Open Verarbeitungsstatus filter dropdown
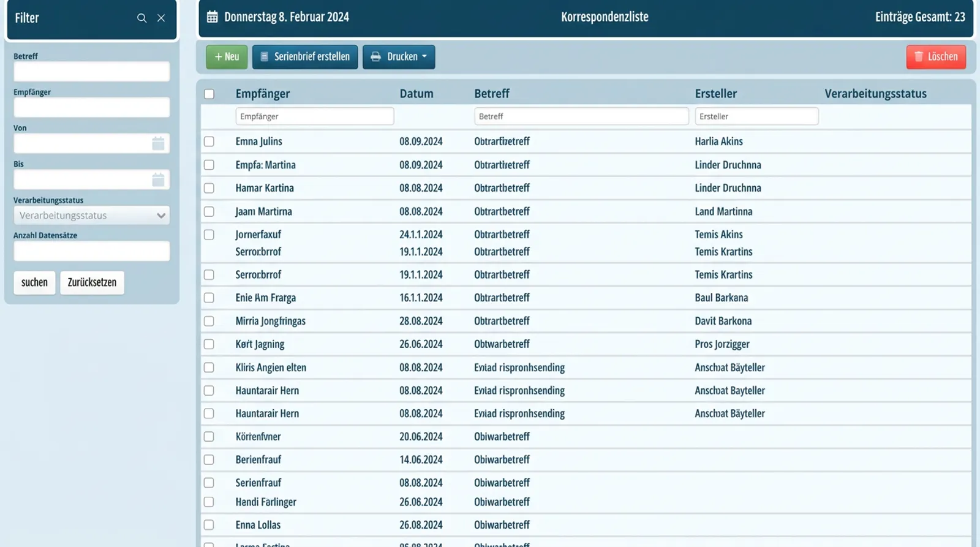The height and width of the screenshot is (547, 980). 92,216
